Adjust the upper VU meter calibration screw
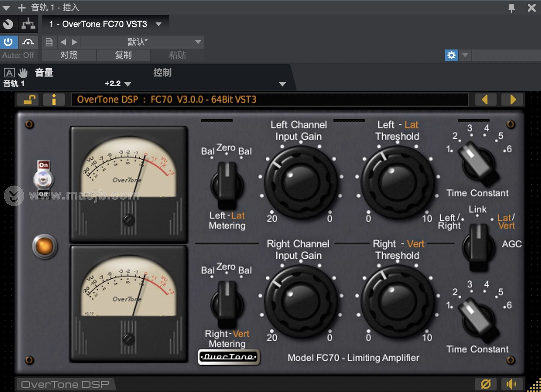The height and width of the screenshot is (392, 541). pyautogui.click(x=128, y=220)
